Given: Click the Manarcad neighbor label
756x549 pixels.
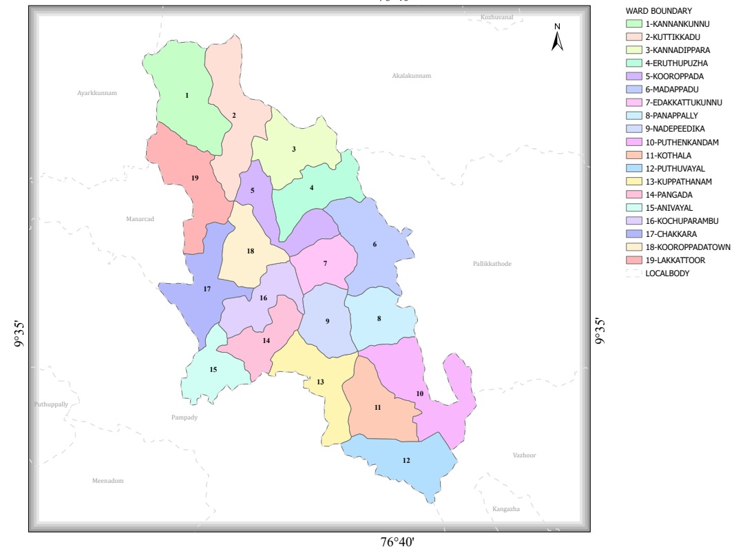Looking at the screenshot, I should coord(140,219).
